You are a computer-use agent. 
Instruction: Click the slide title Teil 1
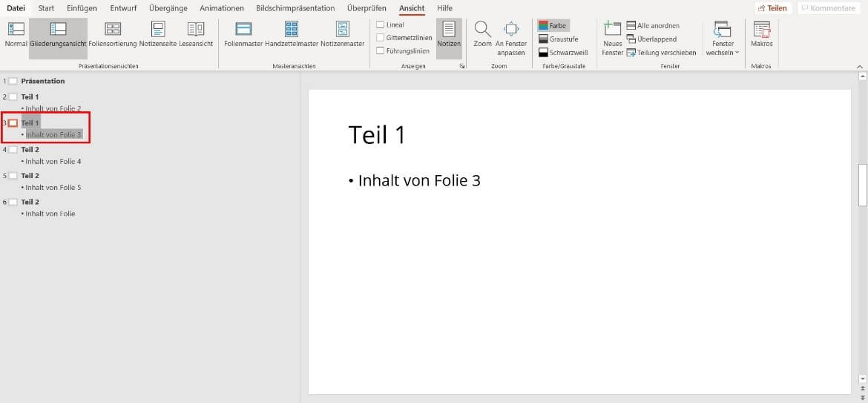377,135
